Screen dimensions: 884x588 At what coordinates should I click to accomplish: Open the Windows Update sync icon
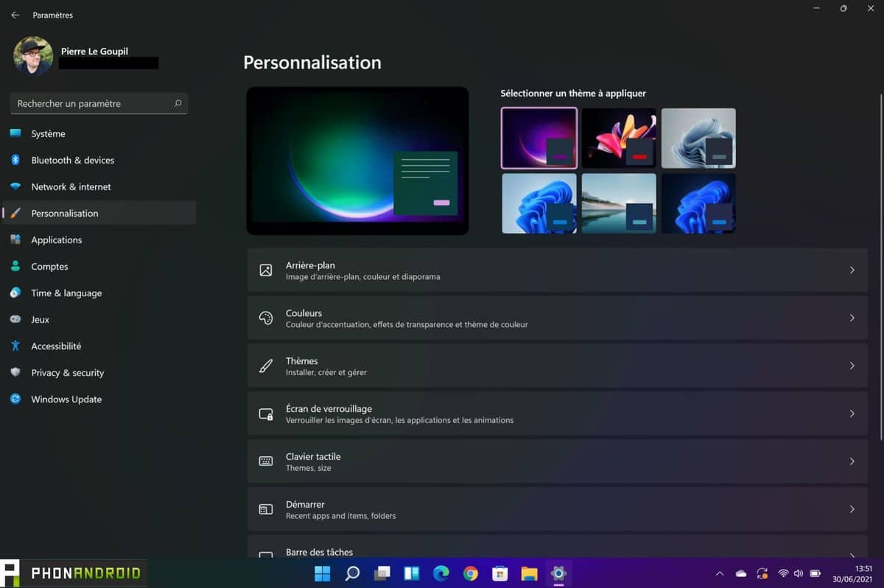pyautogui.click(x=15, y=399)
